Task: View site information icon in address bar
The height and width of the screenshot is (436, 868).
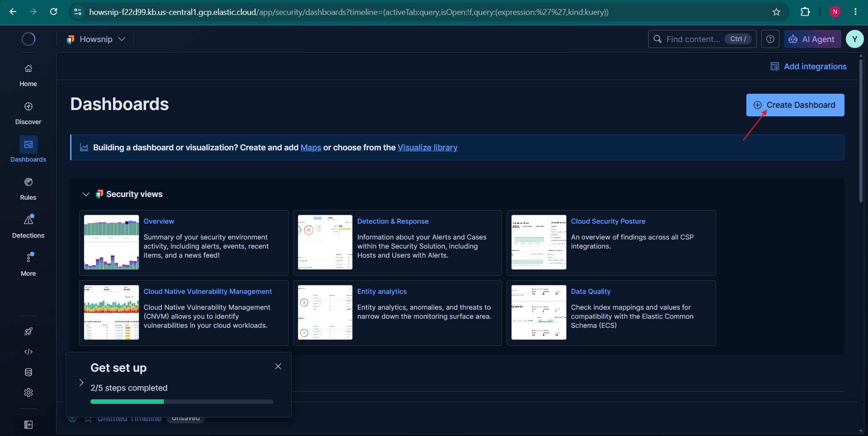Action: click(78, 12)
